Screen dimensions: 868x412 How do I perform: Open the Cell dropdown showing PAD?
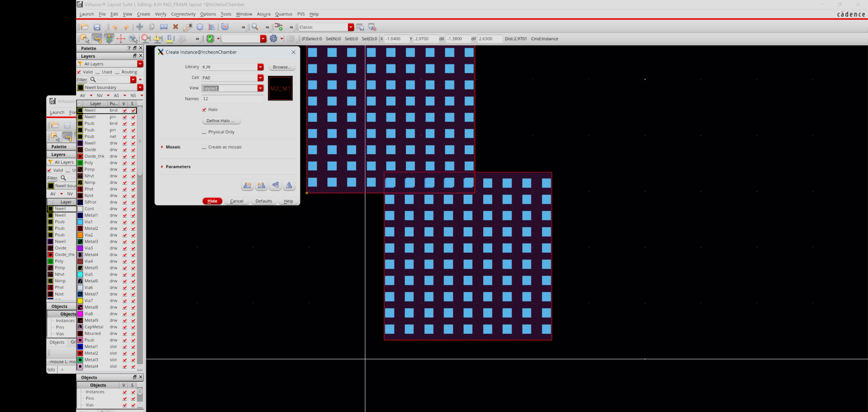coord(260,78)
